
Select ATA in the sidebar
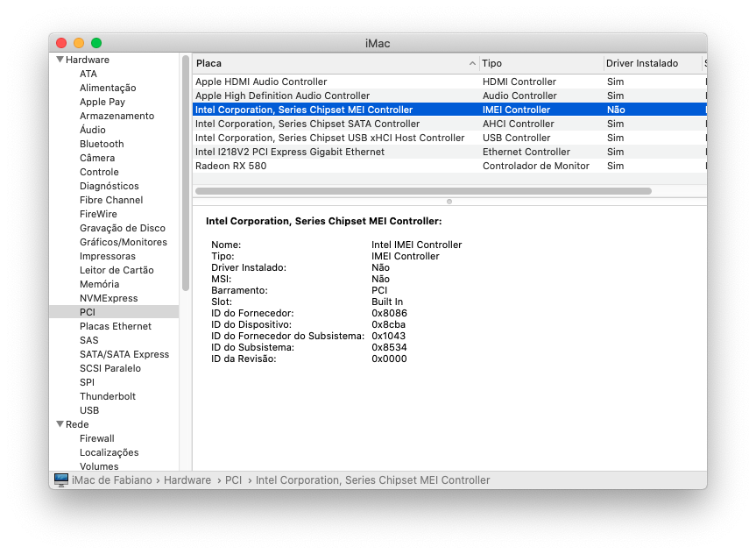(x=88, y=74)
